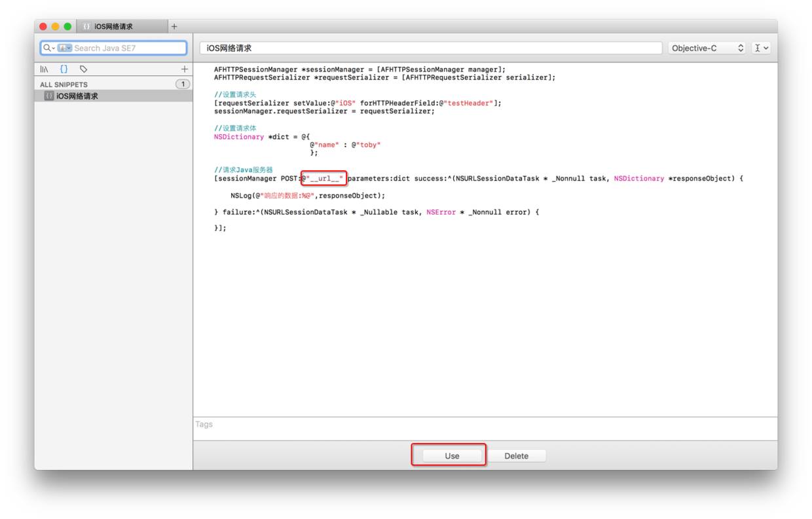
Task: Focus the Search Java SE7 field
Action: [113, 48]
